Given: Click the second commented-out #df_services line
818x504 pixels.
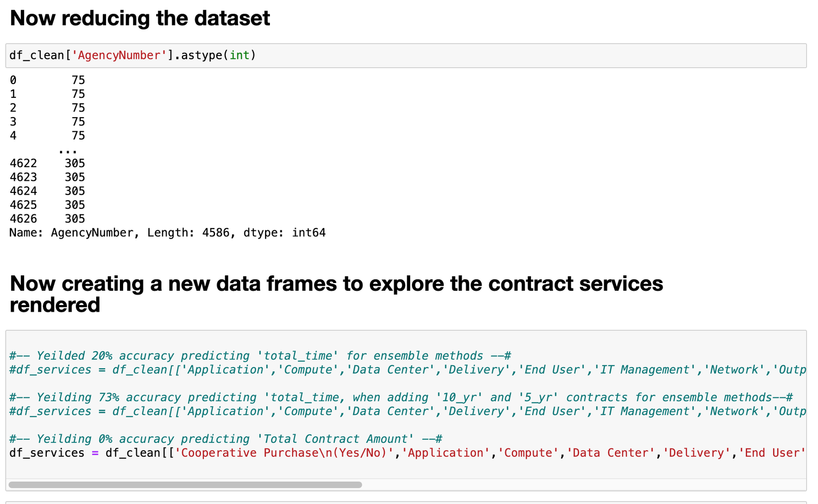Looking at the screenshot, I should coord(407,412).
